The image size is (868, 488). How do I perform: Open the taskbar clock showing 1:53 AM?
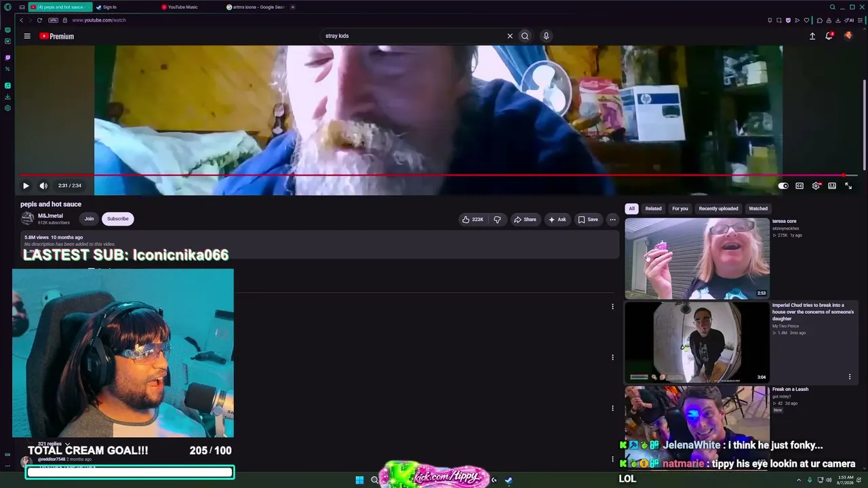click(844, 480)
